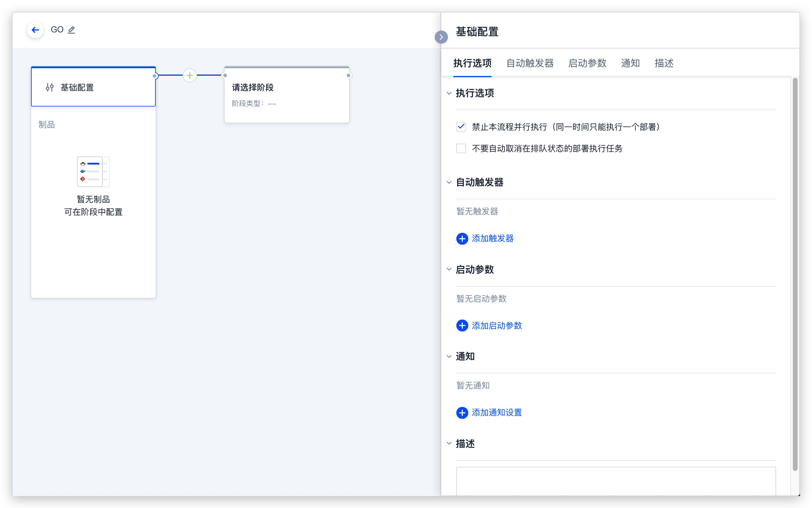Click the 暂无触发器 text
The image size is (812, 508).
pyautogui.click(x=477, y=211)
